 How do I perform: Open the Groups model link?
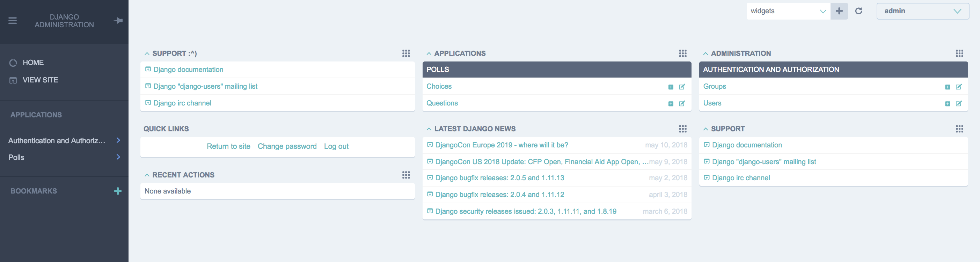[715, 86]
